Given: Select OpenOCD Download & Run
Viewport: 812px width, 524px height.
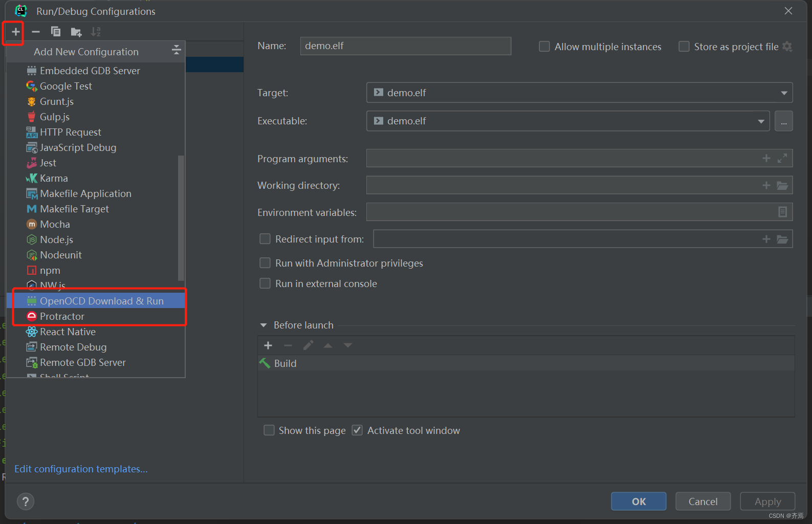Looking at the screenshot, I should [x=96, y=301].
